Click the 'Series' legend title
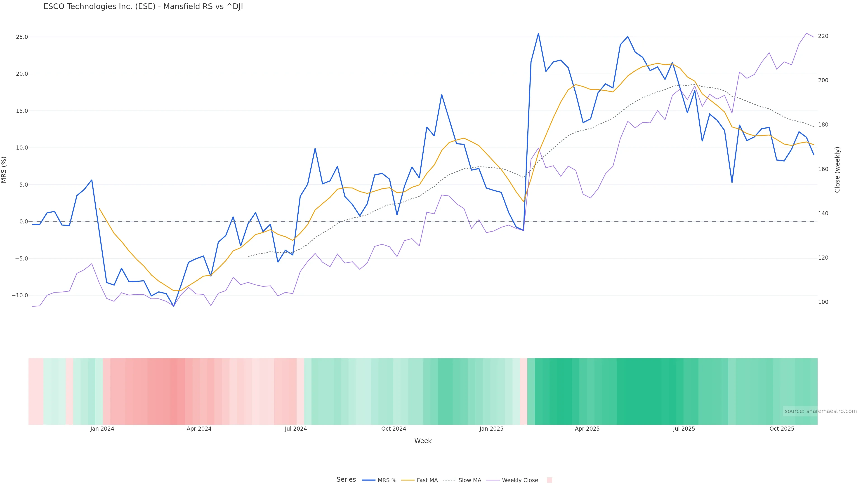868x488 pixels. (x=346, y=480)
